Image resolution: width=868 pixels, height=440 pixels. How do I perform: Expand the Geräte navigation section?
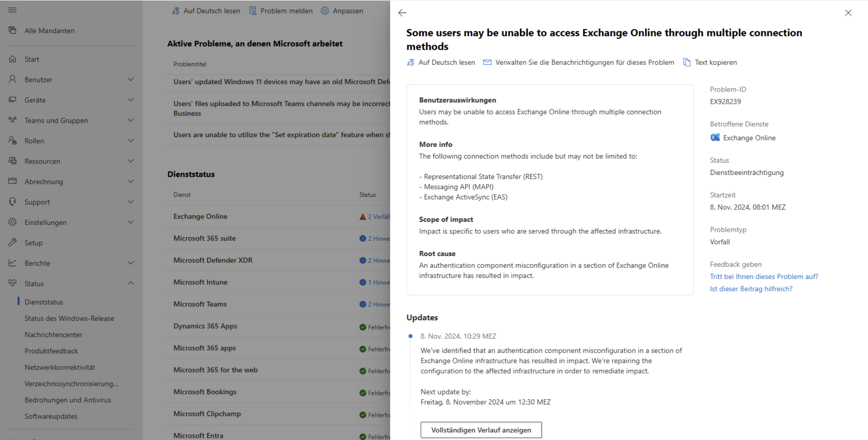click(130, 100)
